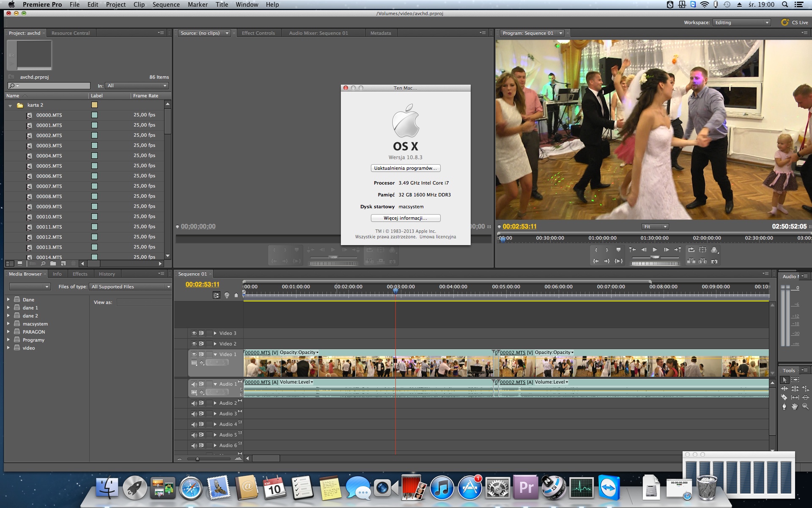Toggle Snap in the timeline header
812x508 pixels.
(217, 295)
